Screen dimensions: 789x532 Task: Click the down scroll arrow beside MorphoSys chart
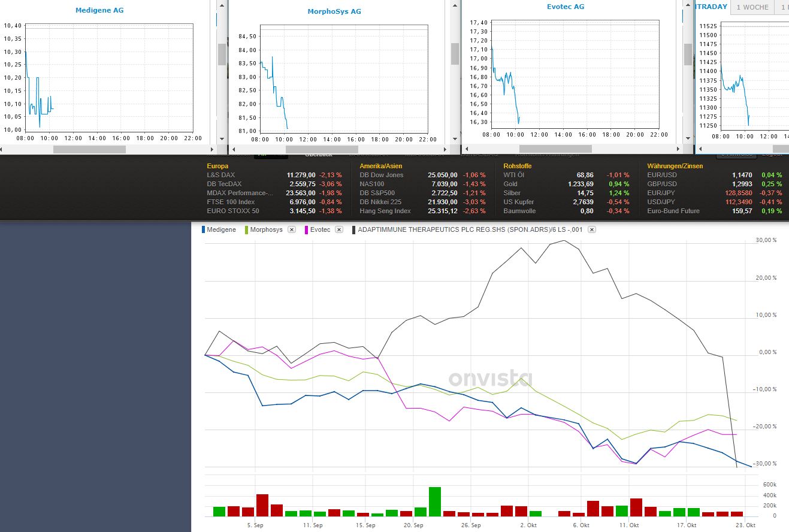[x=455, y=138]
